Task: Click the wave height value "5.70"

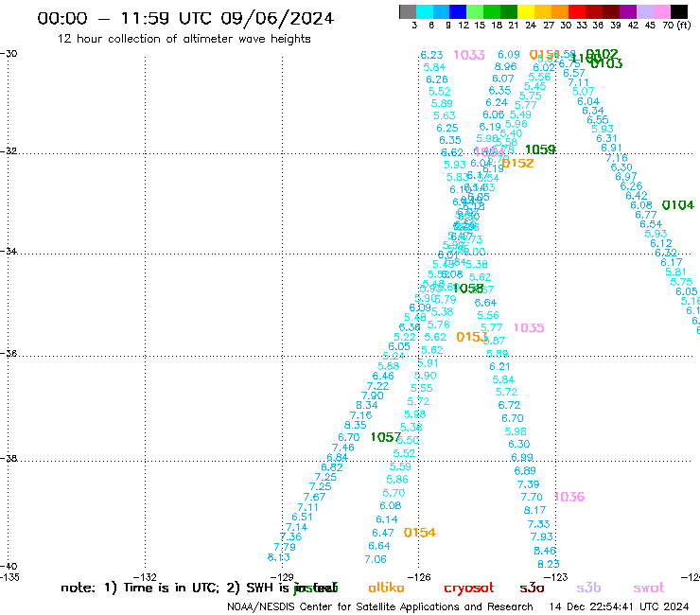Action: point(394,493)
